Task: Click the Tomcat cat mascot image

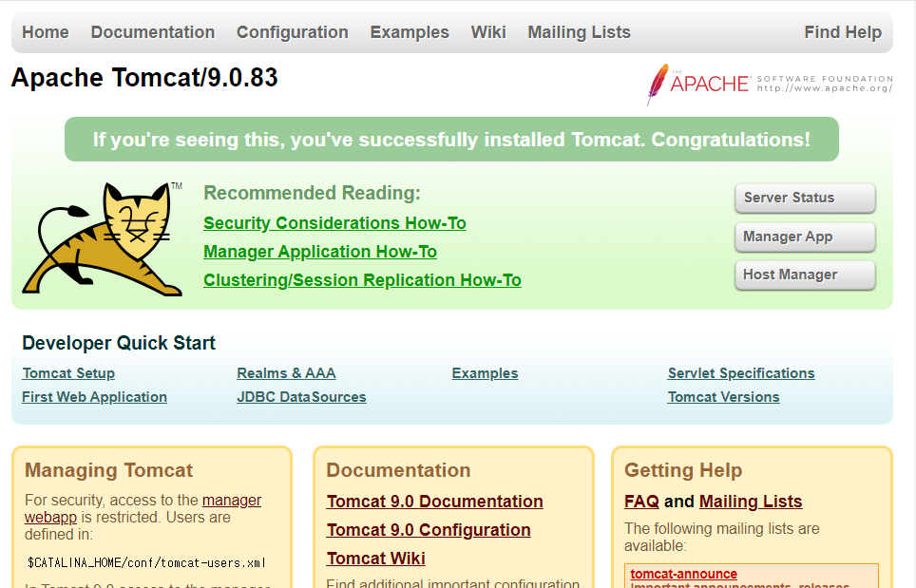Action: 103,238
